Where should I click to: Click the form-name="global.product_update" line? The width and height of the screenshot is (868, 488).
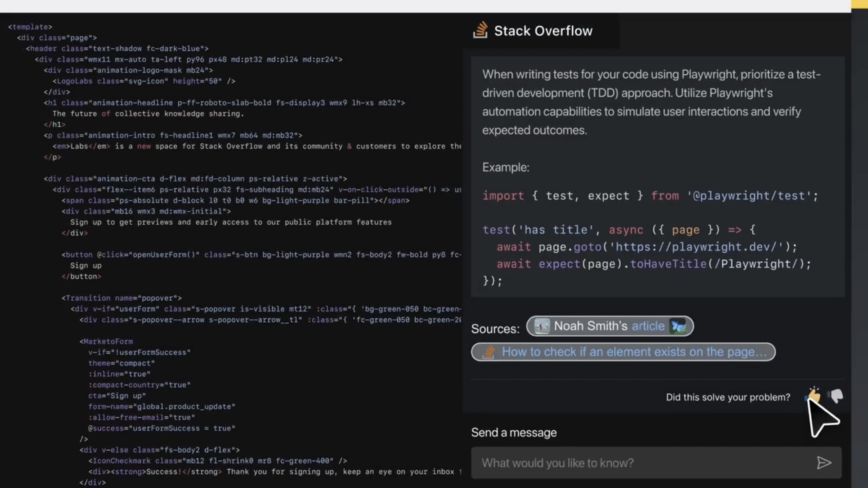click(x=162, y=407)
